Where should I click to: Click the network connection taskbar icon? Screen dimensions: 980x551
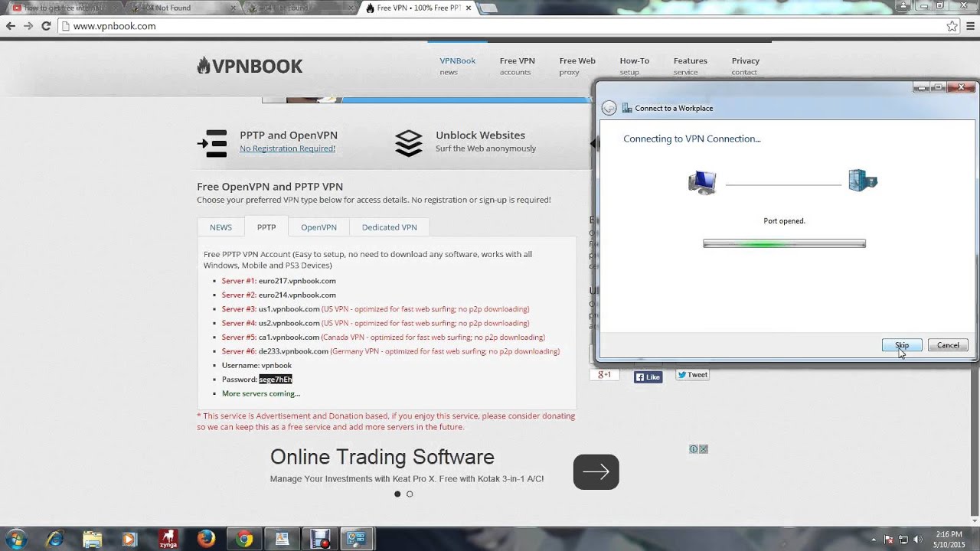coord(356,539)
